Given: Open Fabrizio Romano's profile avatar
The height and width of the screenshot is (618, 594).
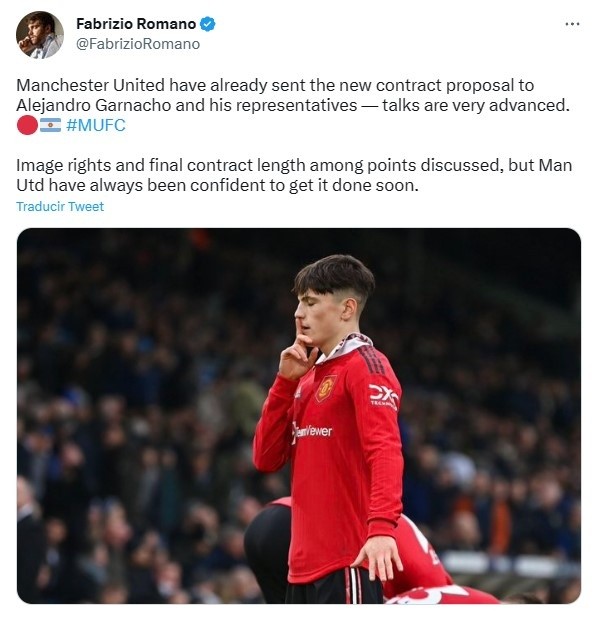Looking at the screenshot, I should click(39, 34).
